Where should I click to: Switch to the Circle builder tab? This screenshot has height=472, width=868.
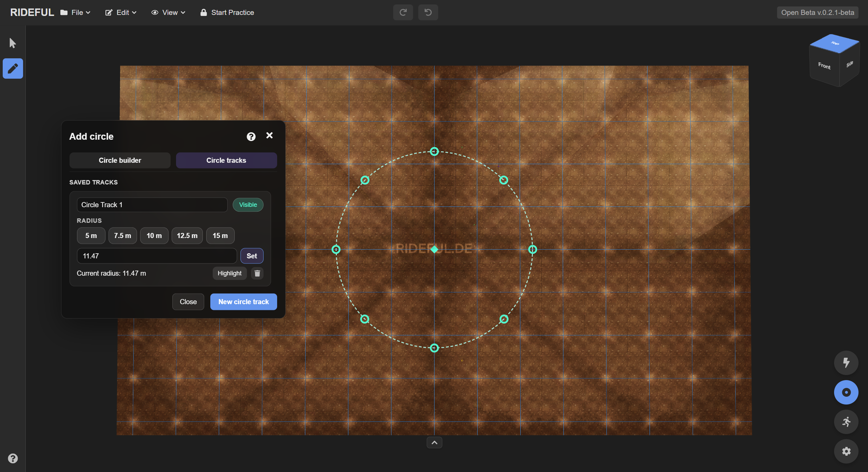coord(120,160)
